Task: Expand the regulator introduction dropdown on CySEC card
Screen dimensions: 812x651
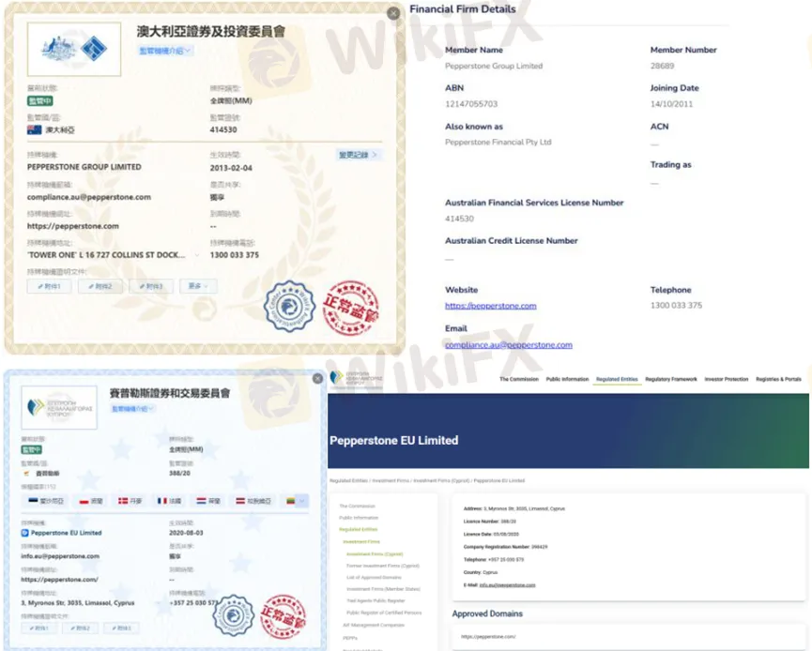Action: 132,409
